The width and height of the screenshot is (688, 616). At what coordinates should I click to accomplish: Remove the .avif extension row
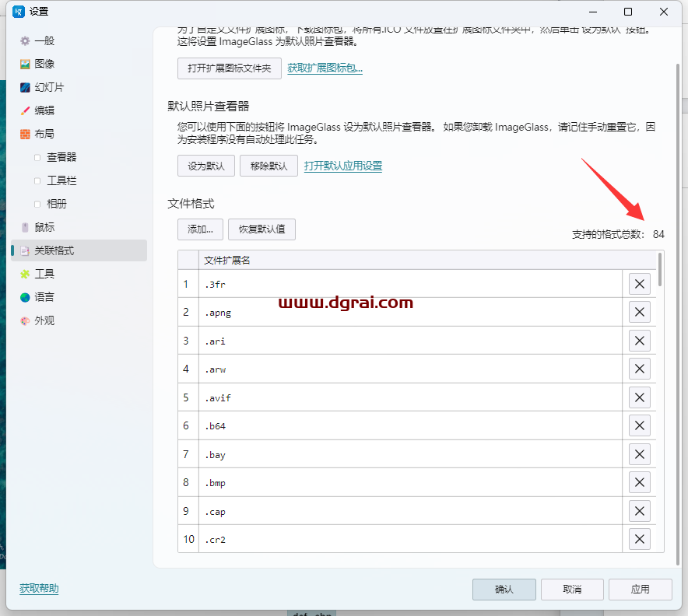pos(639,397)
